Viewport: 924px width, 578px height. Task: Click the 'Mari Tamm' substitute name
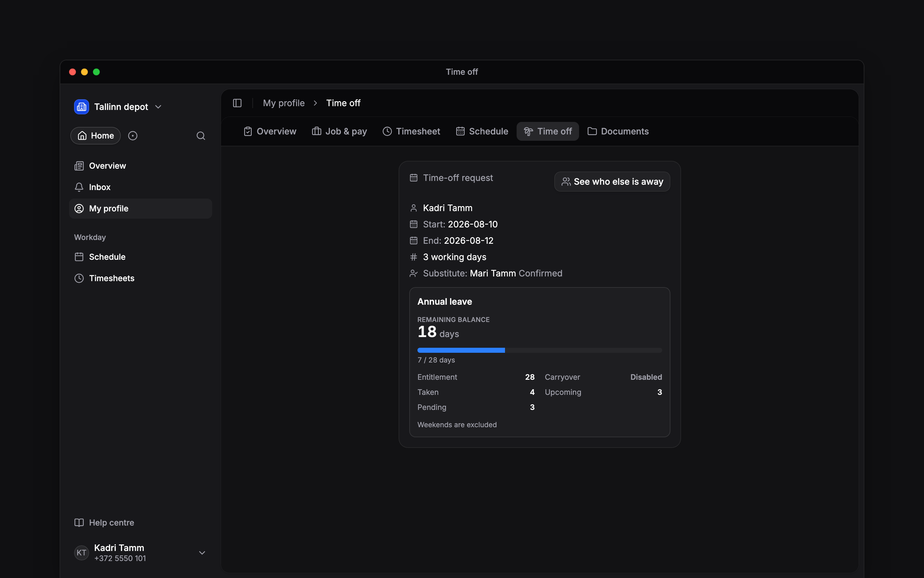click(x=492, y=273)
